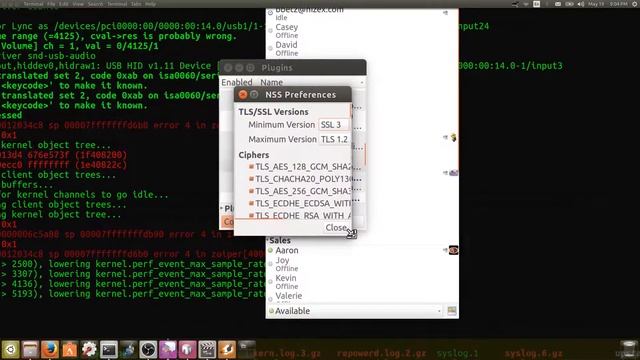Open the Search menu in the top bar
This screenshot has width=640, height=360.
(96, 4)
